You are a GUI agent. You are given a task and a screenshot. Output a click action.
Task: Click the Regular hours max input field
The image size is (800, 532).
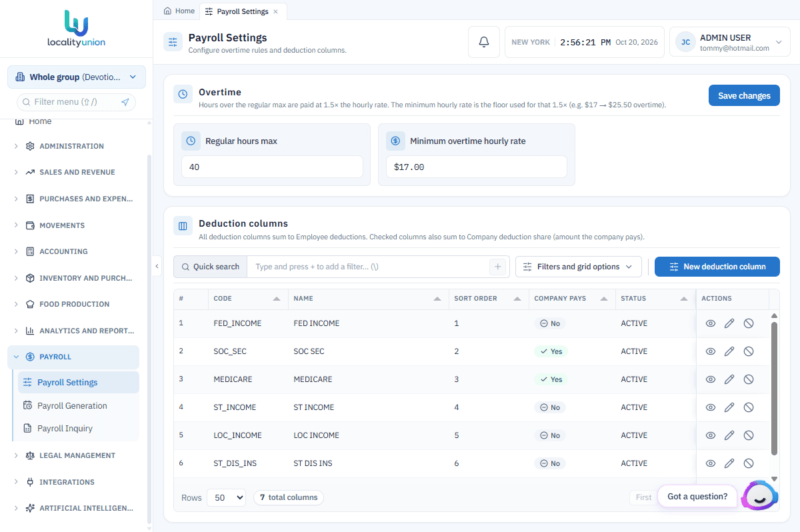[272, 167]
